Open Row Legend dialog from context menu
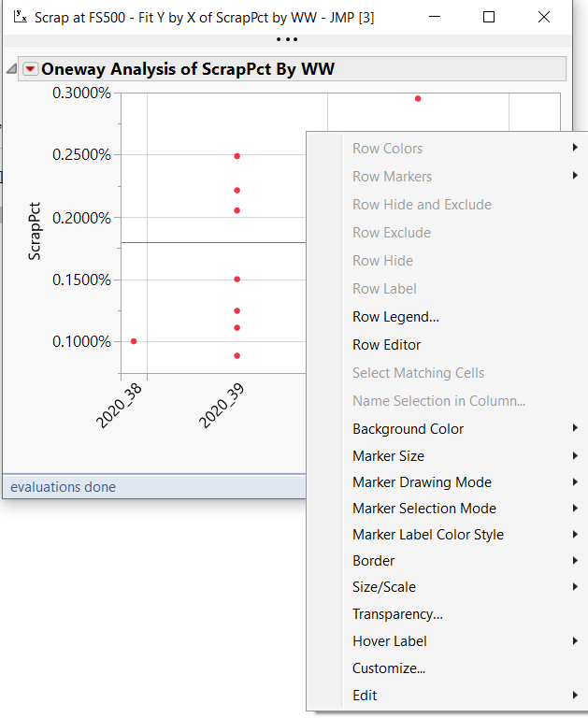 point(395,317)
